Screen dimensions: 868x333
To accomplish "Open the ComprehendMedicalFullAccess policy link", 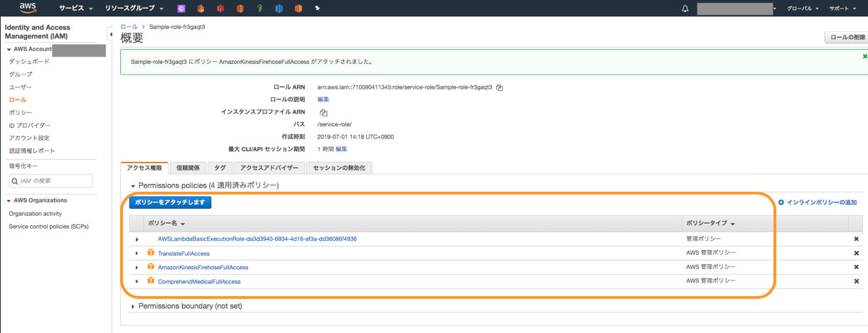I will coord(199,282).
